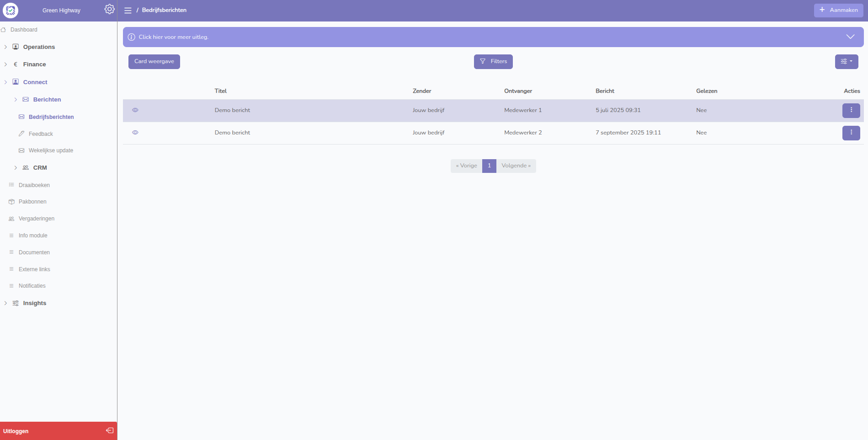Select page 1 in pagination
The height and width of the screenshot is (440, 868).
pyautogui.click(x=489, y=166)
